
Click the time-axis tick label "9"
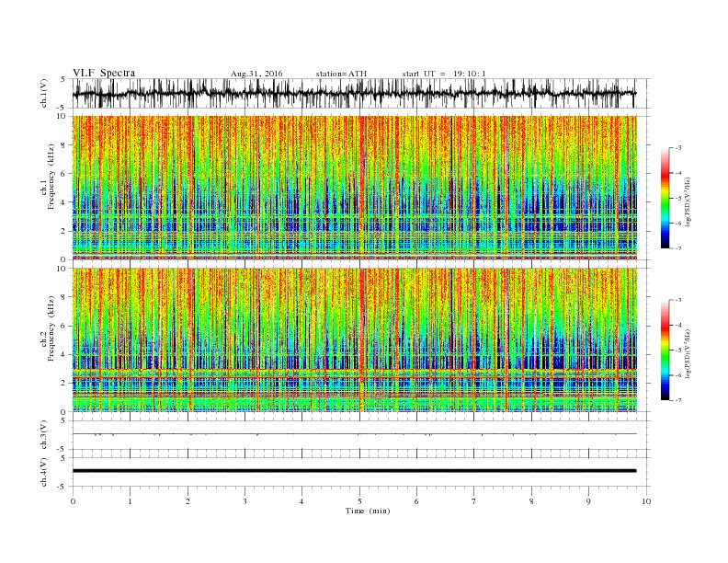[x=588, y=501]
